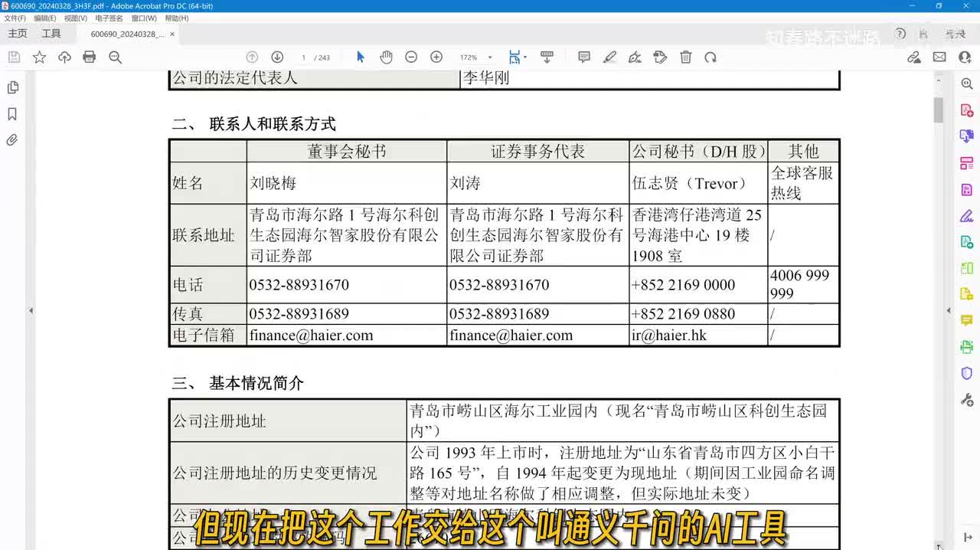Open Protect tool shield in right panel

tap(966, 373)
